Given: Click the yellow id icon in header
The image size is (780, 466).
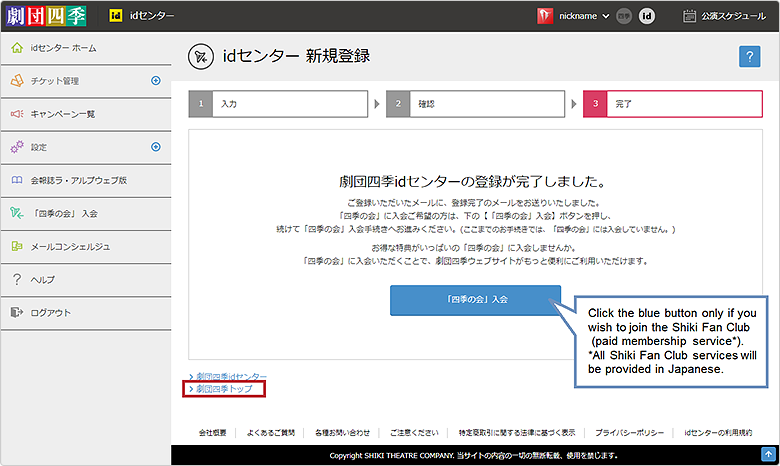Looking at the screenshot, I should coord(115,16).
